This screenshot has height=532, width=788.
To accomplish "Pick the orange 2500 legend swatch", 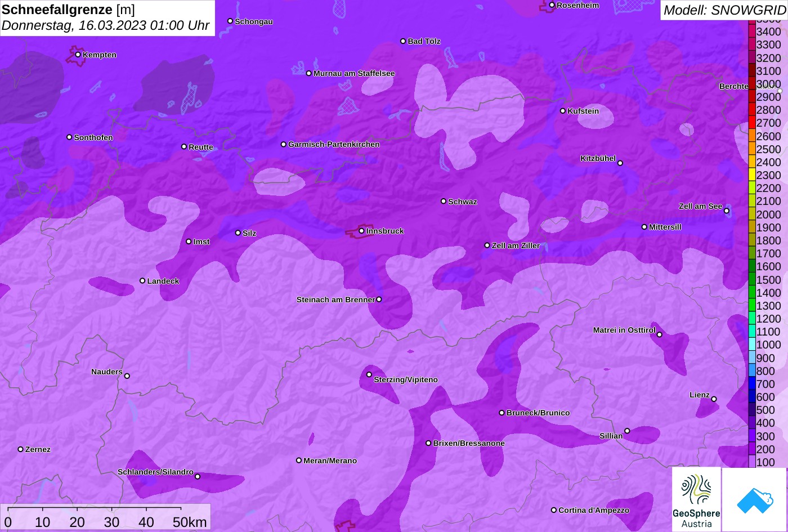I will point(752,149).
